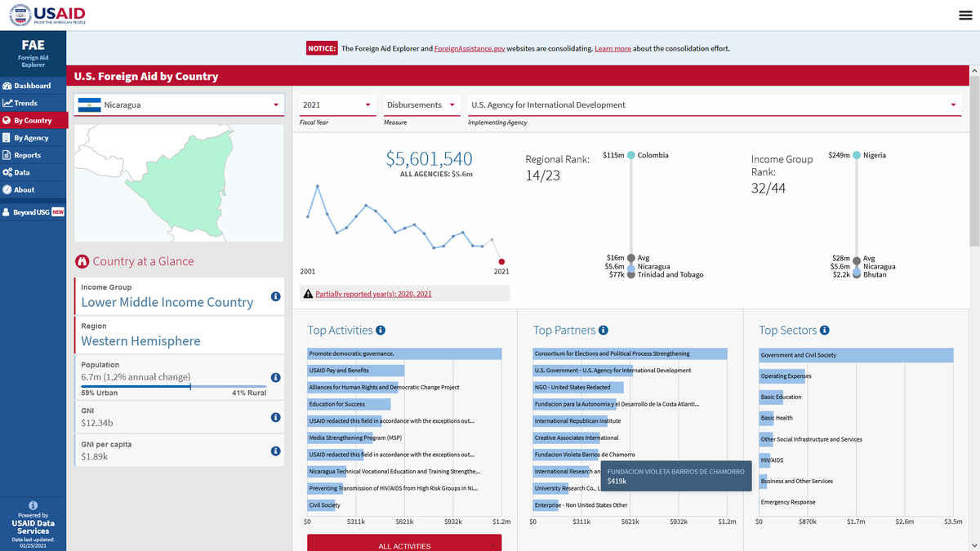Open the hamburger menu icon
The height and width of the screenshot is (551, 980).
(x=964, y=16)
